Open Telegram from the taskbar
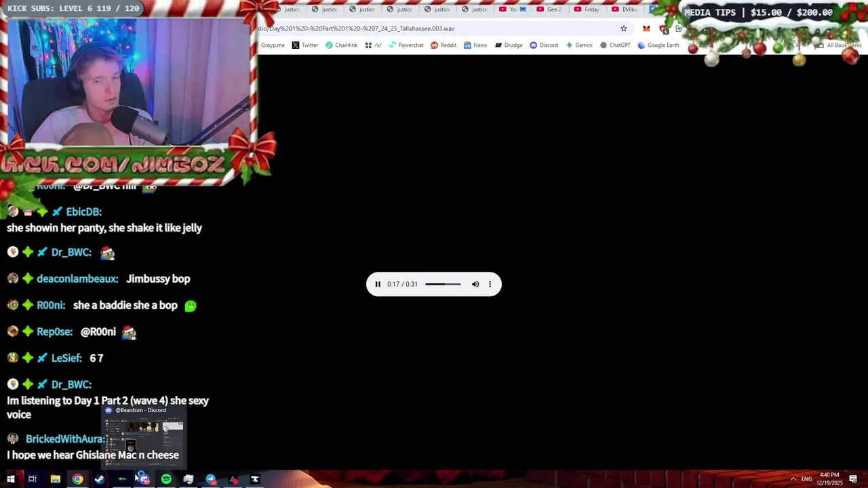Image resolution: width=868 pixels, height=488 pixels. pos(211,479)
